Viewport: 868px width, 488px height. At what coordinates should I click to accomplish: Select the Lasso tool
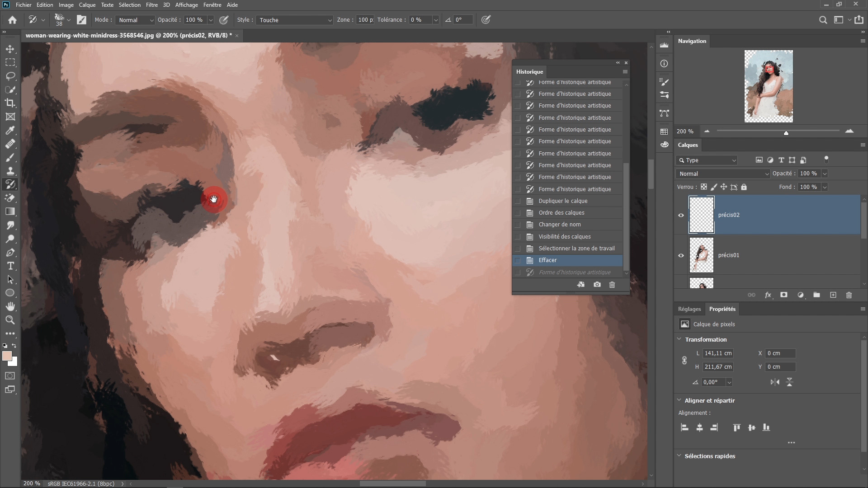click(10, 76)
